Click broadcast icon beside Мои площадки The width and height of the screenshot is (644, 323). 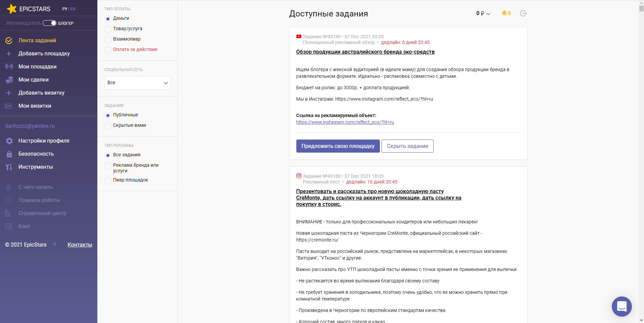pyautogui.click(x=9, y=66)
